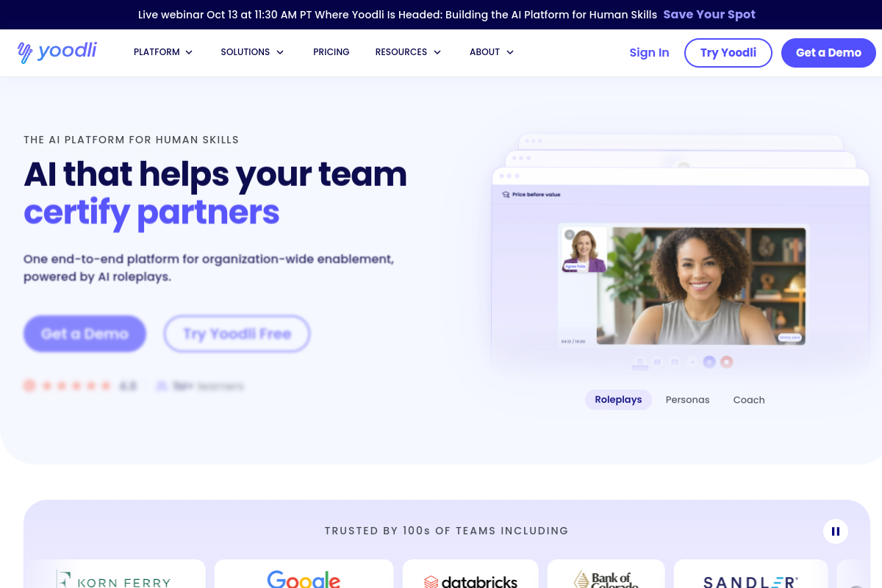
Task: Switch to the Coach tab
Action: pyautogui.click(x=749, y=400)
